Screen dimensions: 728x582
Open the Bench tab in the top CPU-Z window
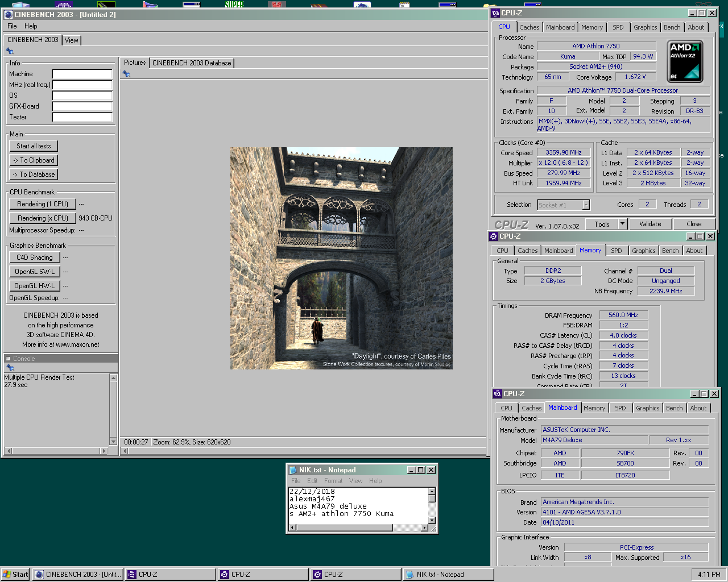click(x=672, y=27)
